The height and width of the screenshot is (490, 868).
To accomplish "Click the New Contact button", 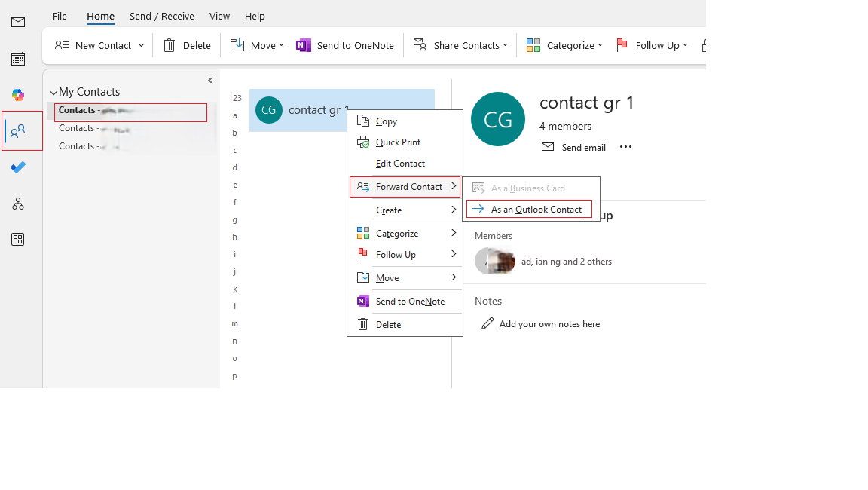I will point(93,45).
